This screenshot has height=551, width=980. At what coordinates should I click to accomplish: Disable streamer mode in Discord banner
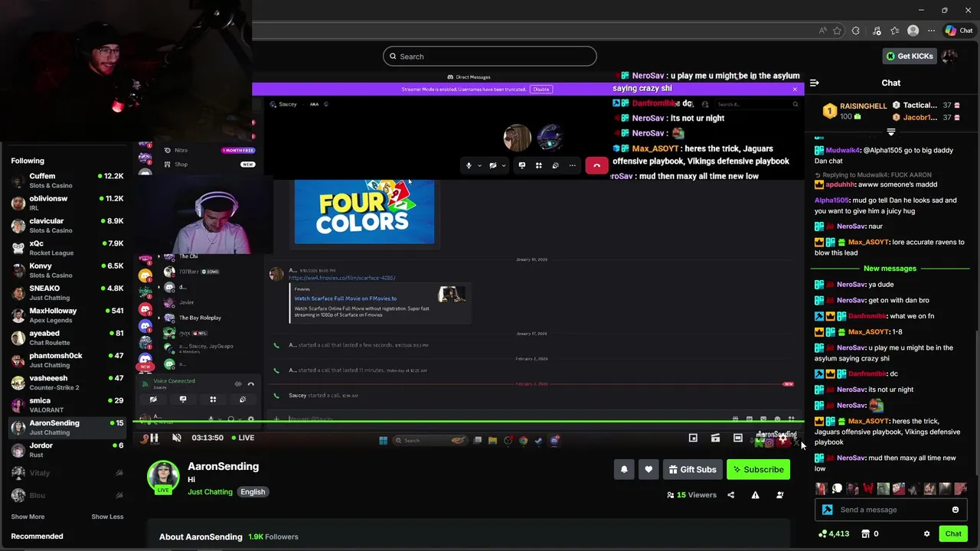coord(541,90)
